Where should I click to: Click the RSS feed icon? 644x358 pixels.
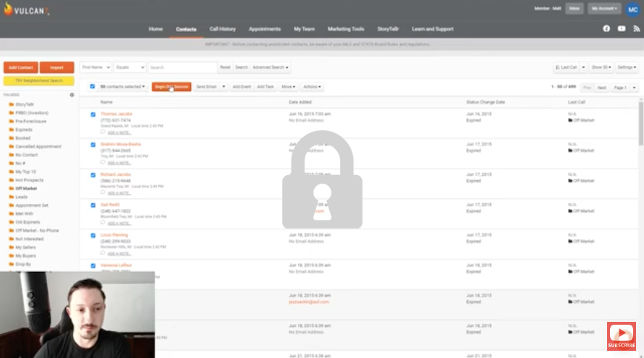pos(636,29)
